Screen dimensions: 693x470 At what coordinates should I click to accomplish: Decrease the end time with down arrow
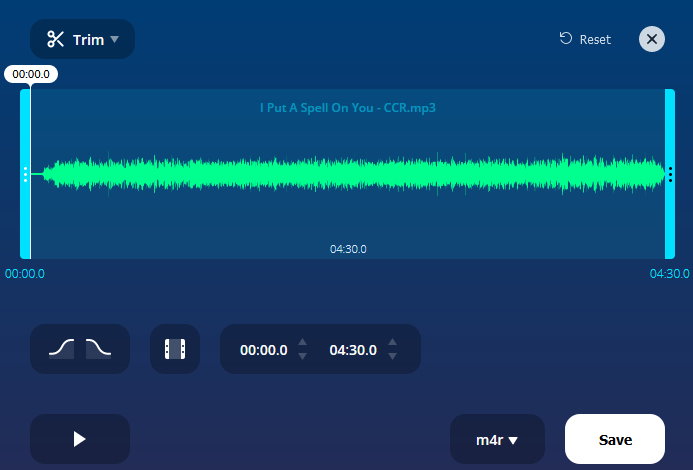point(392,356)
